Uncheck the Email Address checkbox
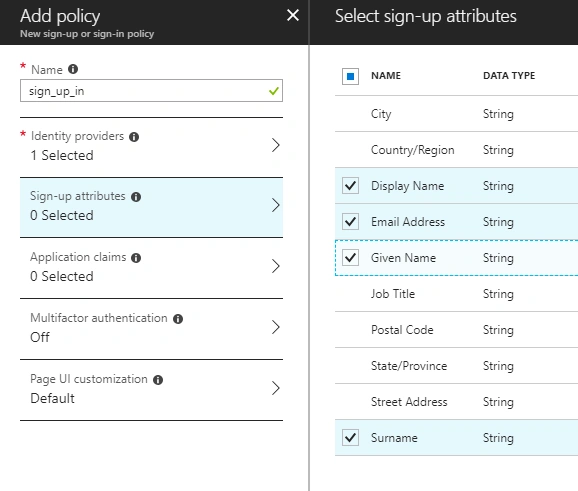 pos(350,222)
